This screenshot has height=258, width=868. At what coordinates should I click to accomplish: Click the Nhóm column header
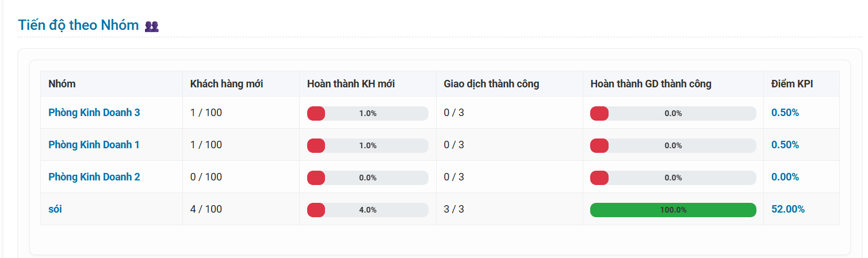(62, 84)
